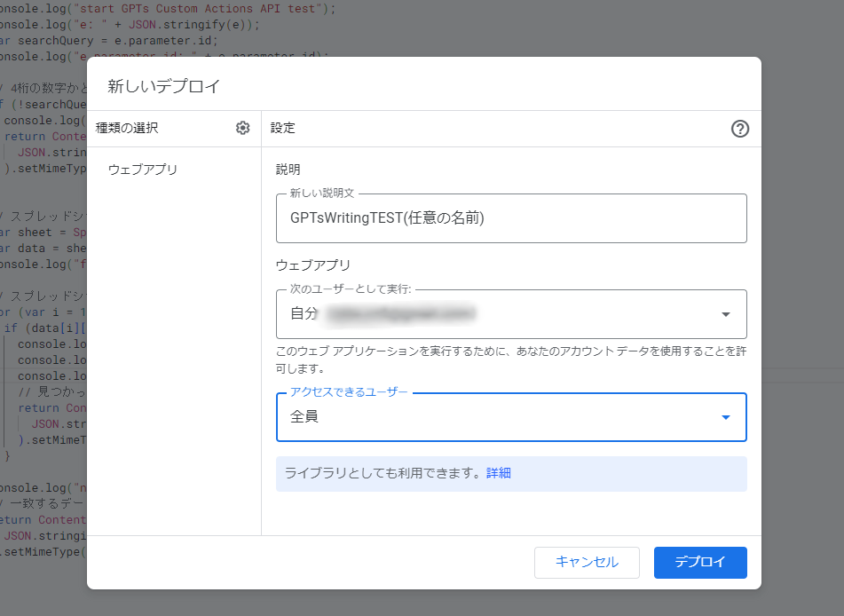Click the ライブラリとしても利用できます info banner
This screenshot has height=616, width=844.
click(384, 473)
